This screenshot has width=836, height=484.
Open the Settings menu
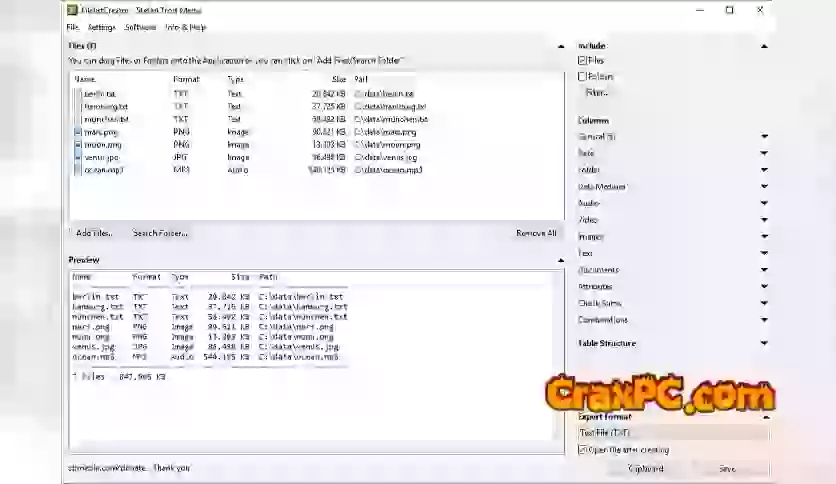(101, 27)
